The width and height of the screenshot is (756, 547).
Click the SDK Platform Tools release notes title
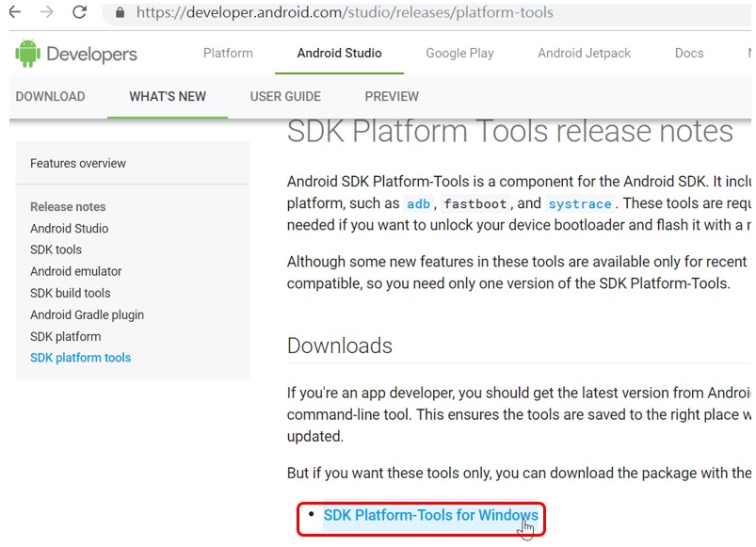pyautogui.click(x=509, y=131)
